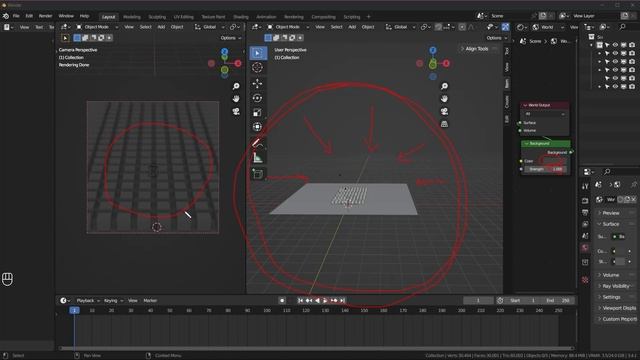Toggle selectable arrow on first collection row
Viewport: 640px width, 360px height.
point(607,45)
